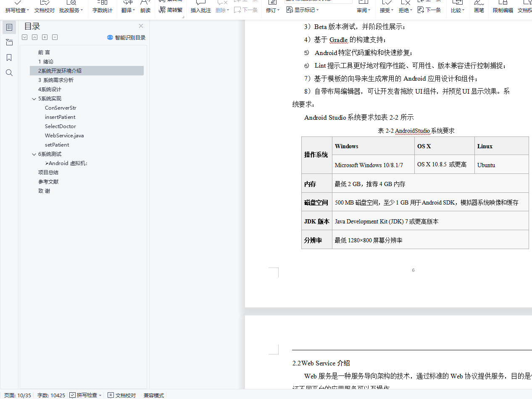Click 字数: 10425 in the status bar
This screenshot has height=399, width=532.
pos(51,395)
